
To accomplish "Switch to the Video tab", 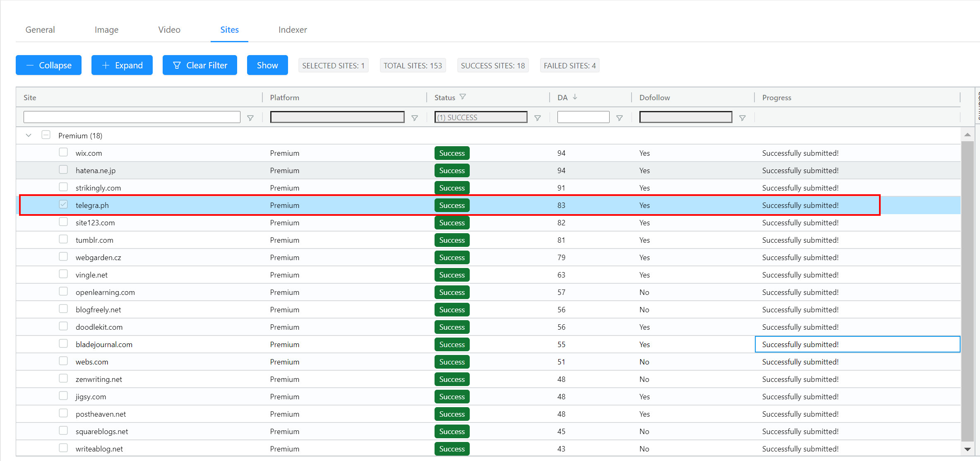I will (x=169, y=30).
